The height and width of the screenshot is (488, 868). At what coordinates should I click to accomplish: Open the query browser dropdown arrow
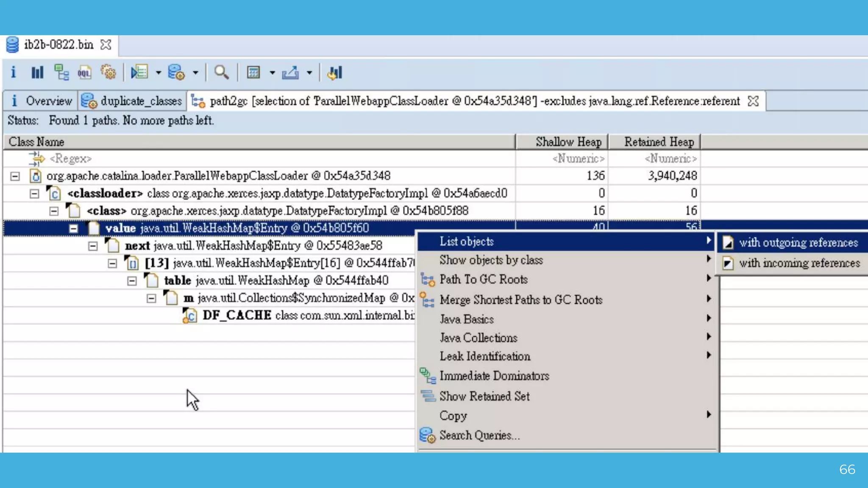195,73
